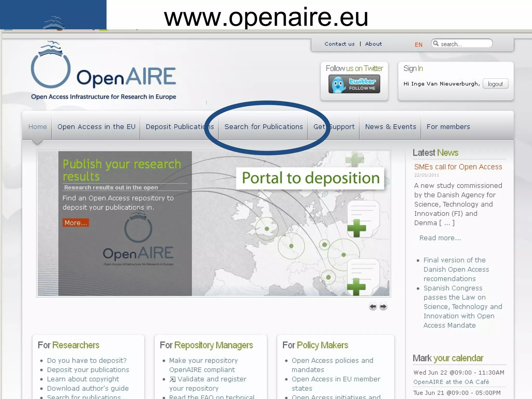The image size is (532, 399).
Task: Click Read more... under Latest News
Action: (440, 238)
